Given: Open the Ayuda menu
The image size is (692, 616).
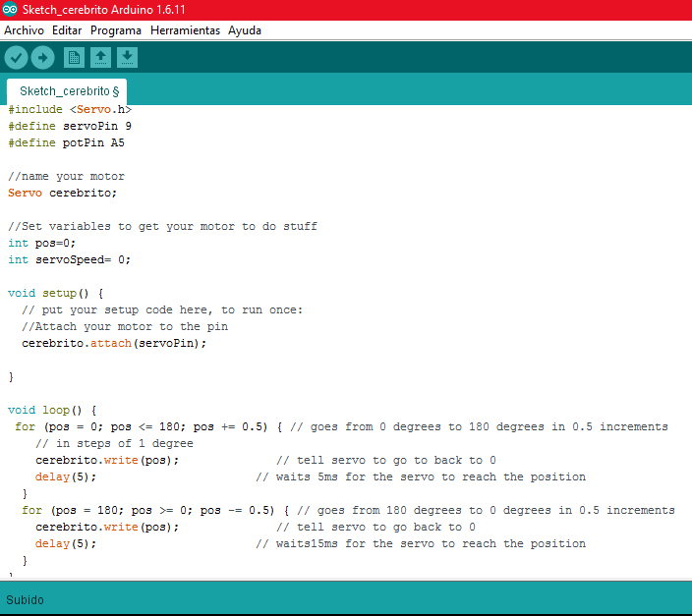Looking at the screenshot, I should click(x=245, y=30).
